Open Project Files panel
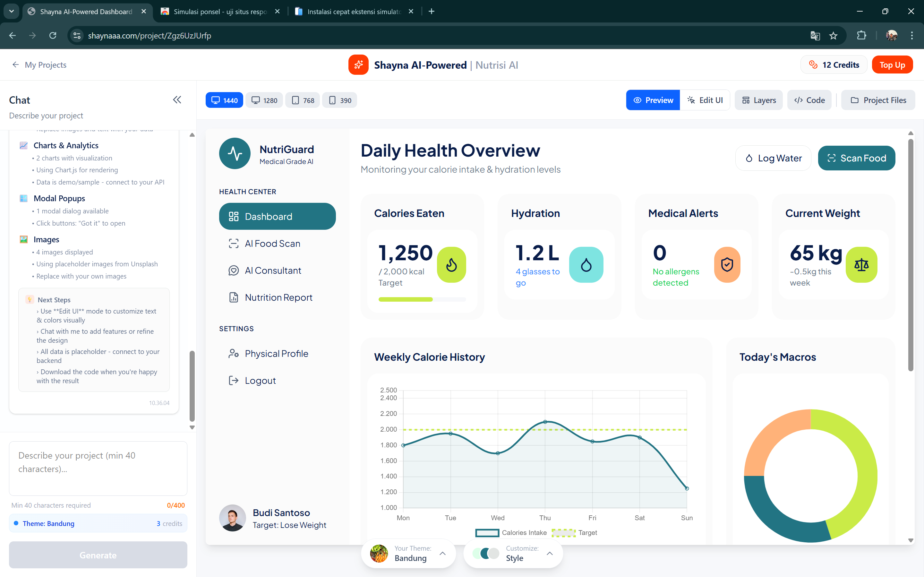924x577 pixels. pyautogui.click(x=878, y=99)
